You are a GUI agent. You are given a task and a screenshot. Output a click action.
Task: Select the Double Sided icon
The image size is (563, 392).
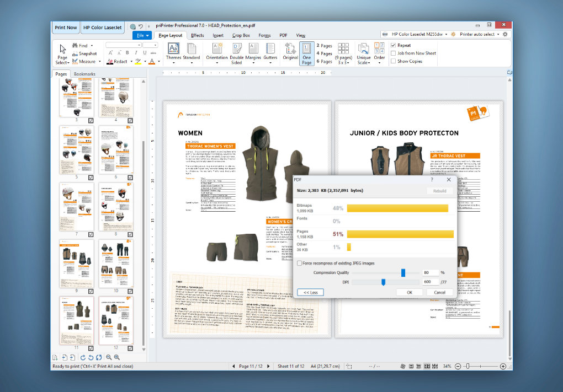tap(237, 48)
